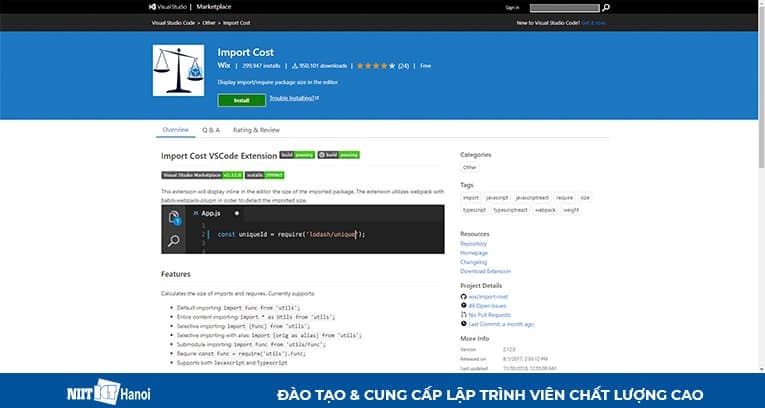The width and height of the screenshot is (765, 408).
Task: Select the webpack tag
Action: coord(545,210)
